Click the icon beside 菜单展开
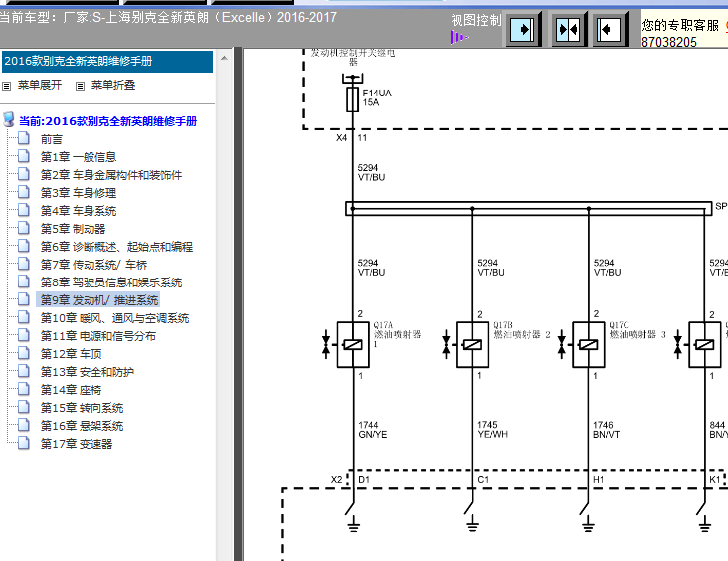This screenshot has width=728, height=561. click(7, 86)
